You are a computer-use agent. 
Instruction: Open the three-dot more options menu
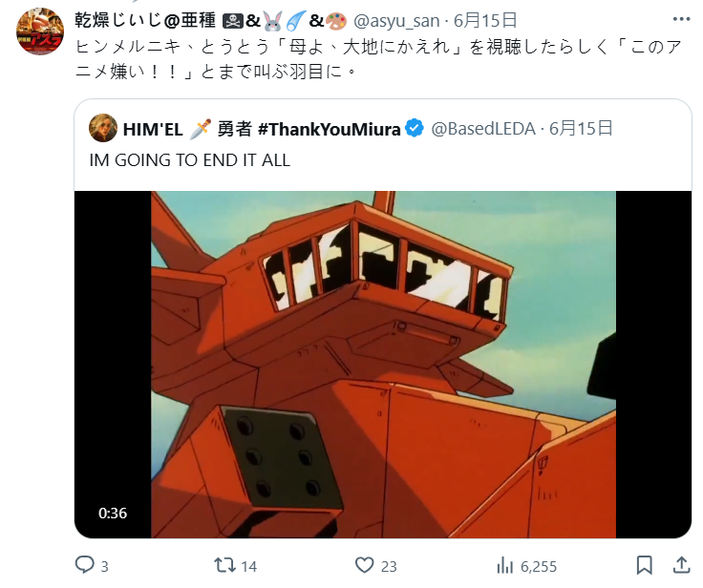click(x=681, y=19)
